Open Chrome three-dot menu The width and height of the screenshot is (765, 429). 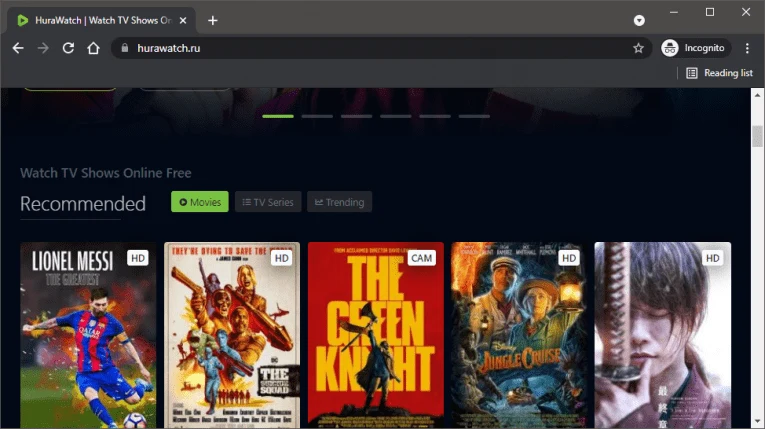[x=747, y=48]
